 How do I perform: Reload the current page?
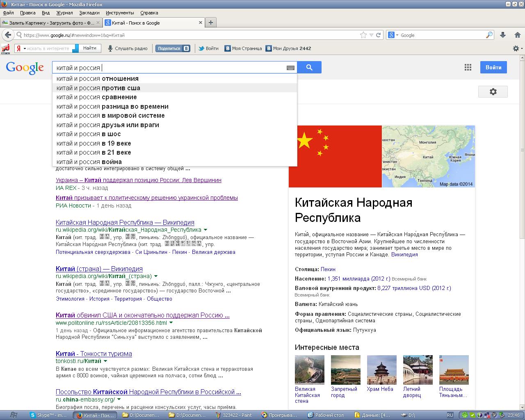click(379, 35)
